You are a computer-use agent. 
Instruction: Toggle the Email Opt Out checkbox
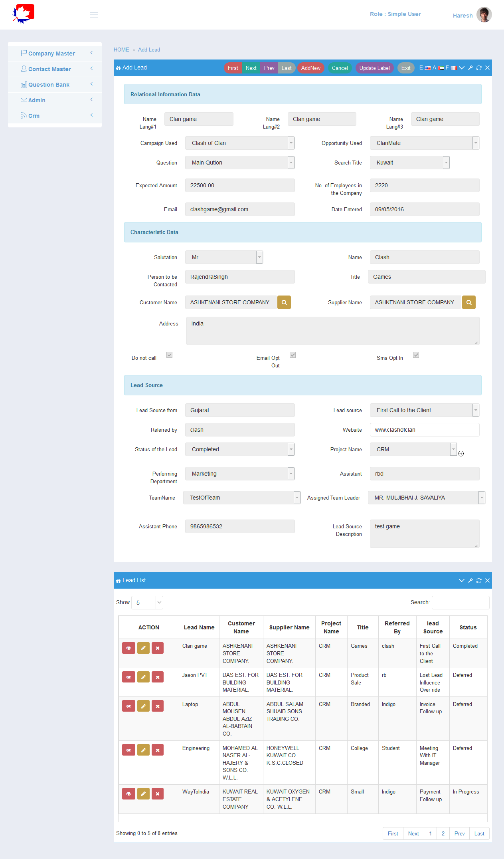[293, 355]
